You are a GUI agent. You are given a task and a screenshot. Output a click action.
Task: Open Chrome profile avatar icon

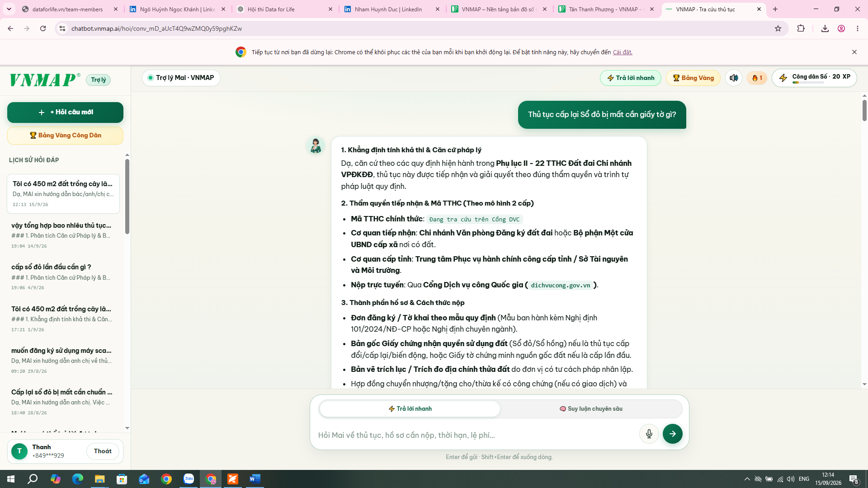coord(841,28)
